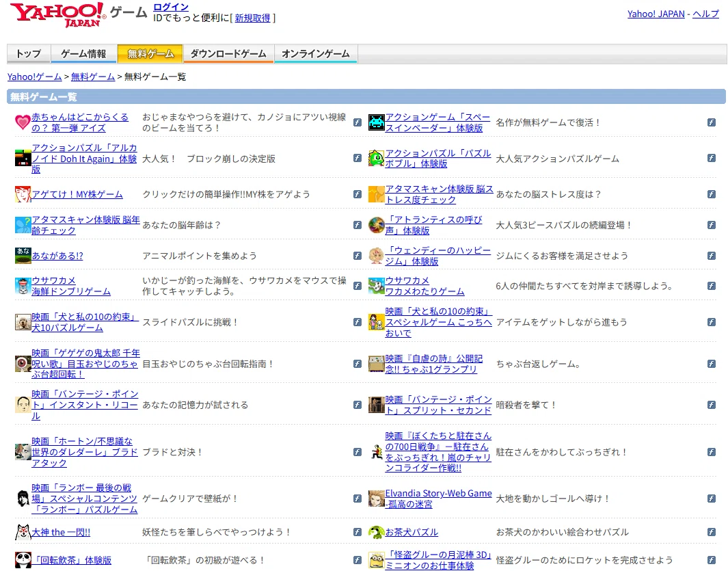Click the text スライドパズルに挑戦！
Screen dimensions: 728x571
[x=190, y=322]
